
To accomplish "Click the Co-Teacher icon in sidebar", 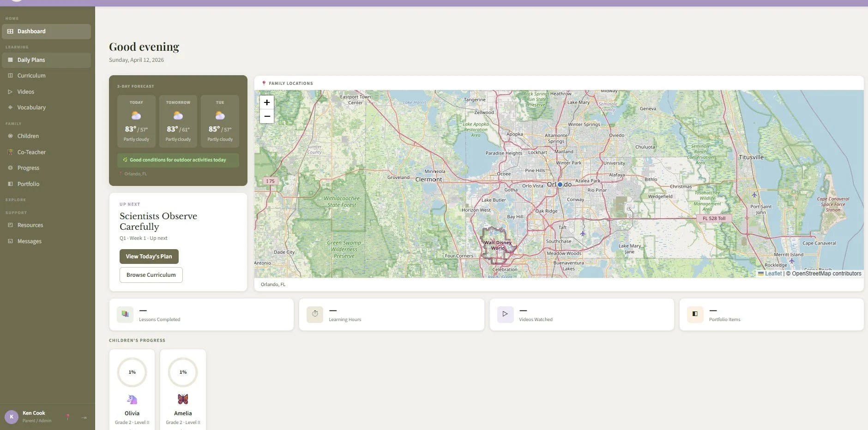I will click(10, 152).
